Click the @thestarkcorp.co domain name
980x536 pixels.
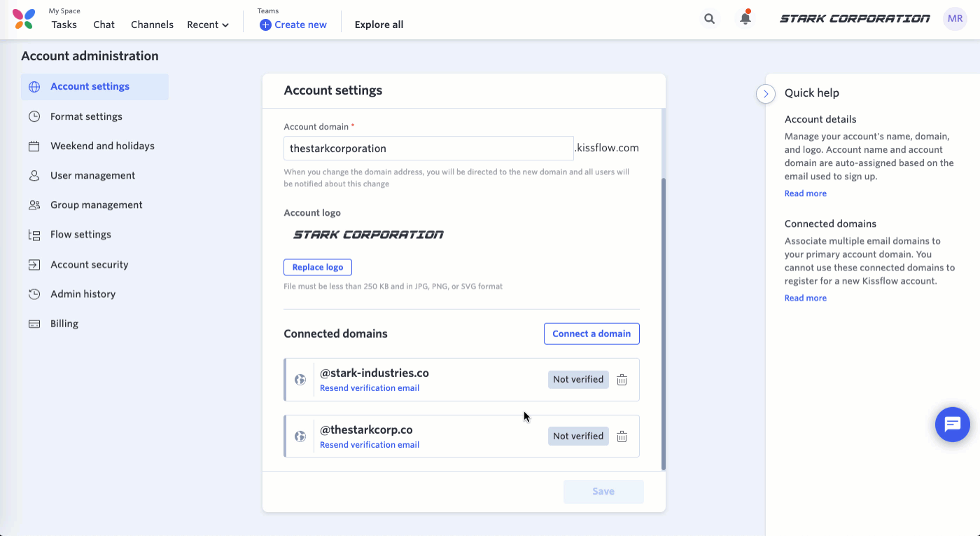coord(366,430)
